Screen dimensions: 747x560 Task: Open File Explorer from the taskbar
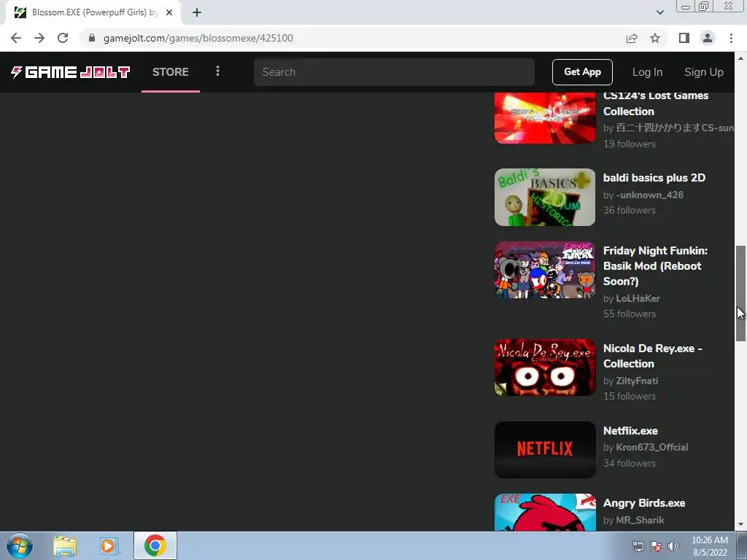coord(65,545)
